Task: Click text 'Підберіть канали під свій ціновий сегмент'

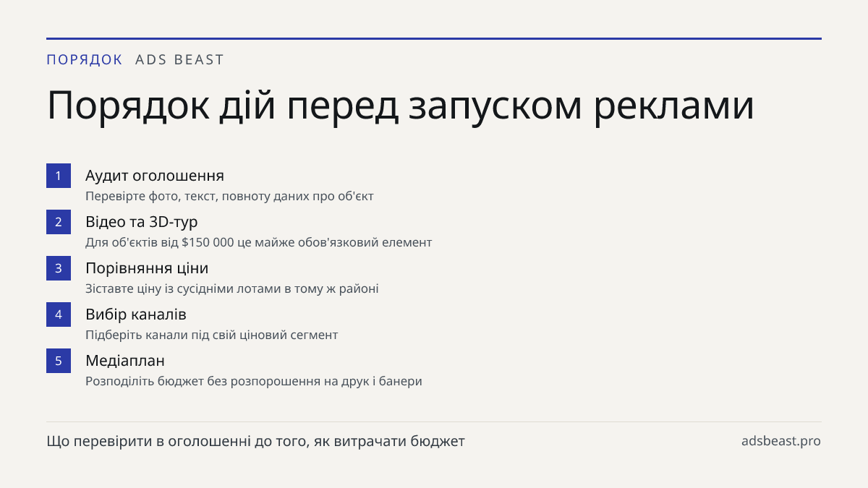Action: click(212, 335)
